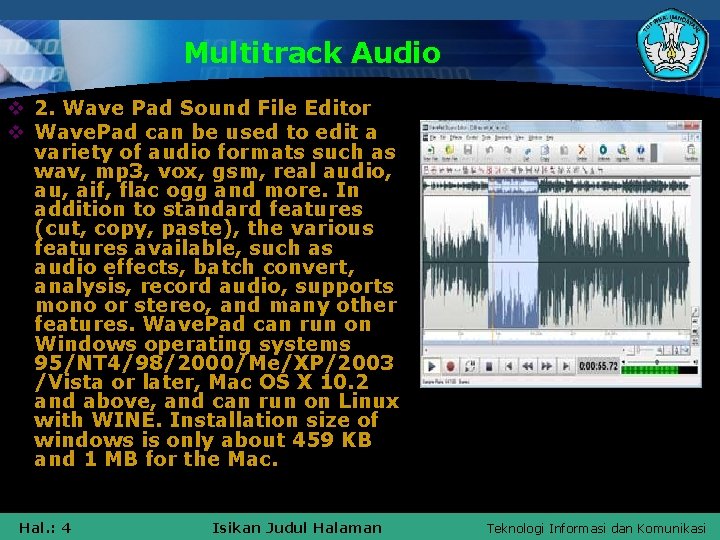This screenshot has height=540, width=720.
Task: Click the volume slider knob above the level meter
Action: 657,362
